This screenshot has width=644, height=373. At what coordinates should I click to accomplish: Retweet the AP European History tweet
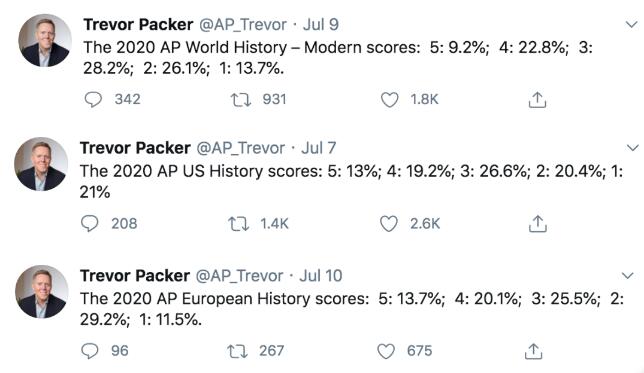pyautogui.click(x=237, y=351)
